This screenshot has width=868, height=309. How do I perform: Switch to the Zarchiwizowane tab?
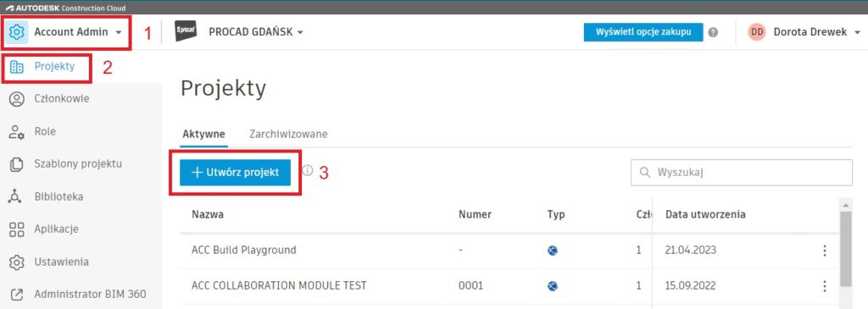(x=288, y=135)
